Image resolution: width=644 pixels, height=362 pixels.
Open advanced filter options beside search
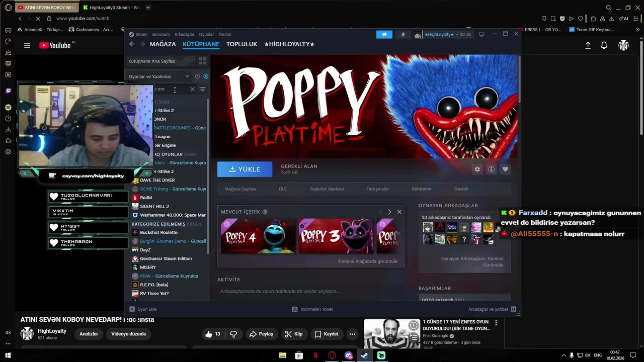[202, 89]
